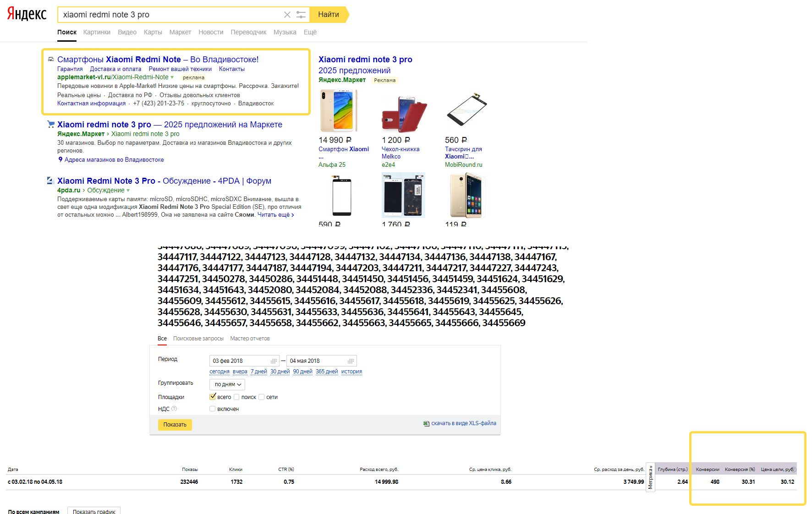Open the Новости tab
Screen dimensions: 812x514
211,32
